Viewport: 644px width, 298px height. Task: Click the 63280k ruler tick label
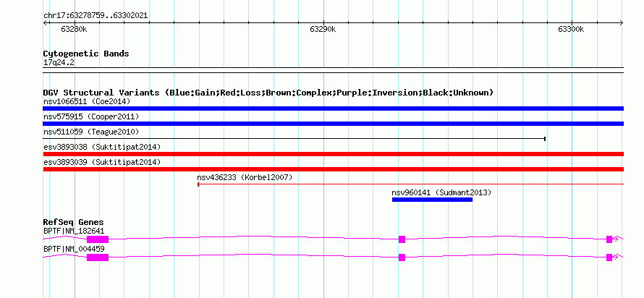pos(75,29)
